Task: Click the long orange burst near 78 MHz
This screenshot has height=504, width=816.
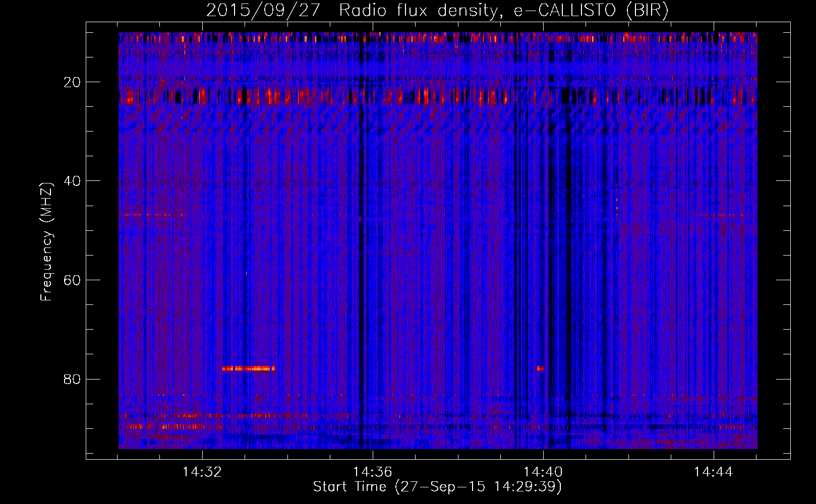Action: 249,368
